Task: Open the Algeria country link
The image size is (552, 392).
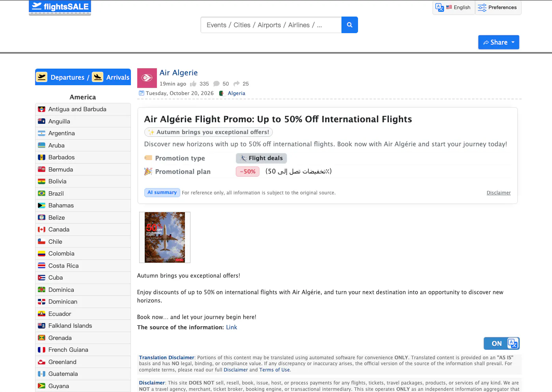Action: (236, 93)
